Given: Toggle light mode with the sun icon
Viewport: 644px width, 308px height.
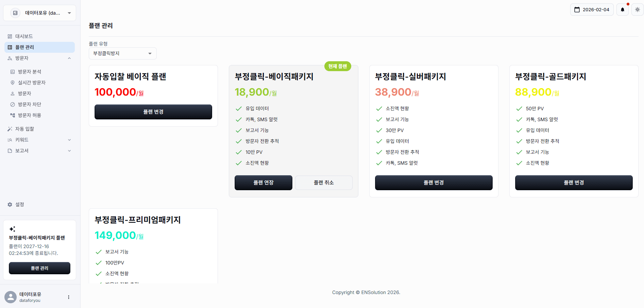Looking at the screenshot, I should point(637,10).
